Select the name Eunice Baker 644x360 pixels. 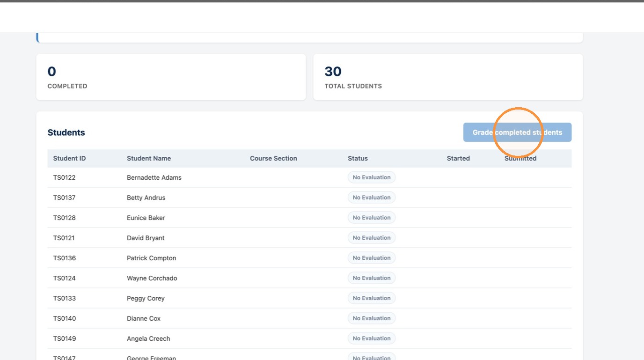tap(146, 218)
